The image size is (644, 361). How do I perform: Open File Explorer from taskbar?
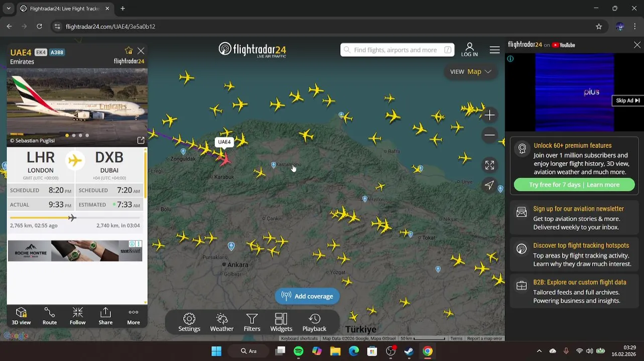[335, 351]
